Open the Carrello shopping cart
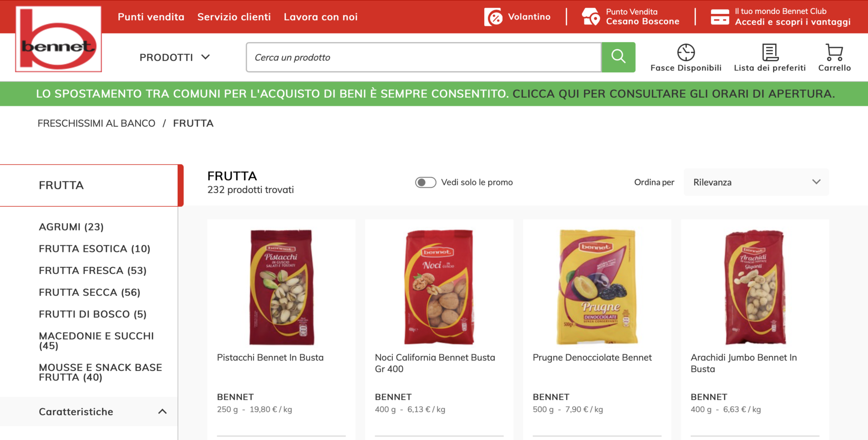Viewport: 868px width, 440px height. tap(834, 52)
